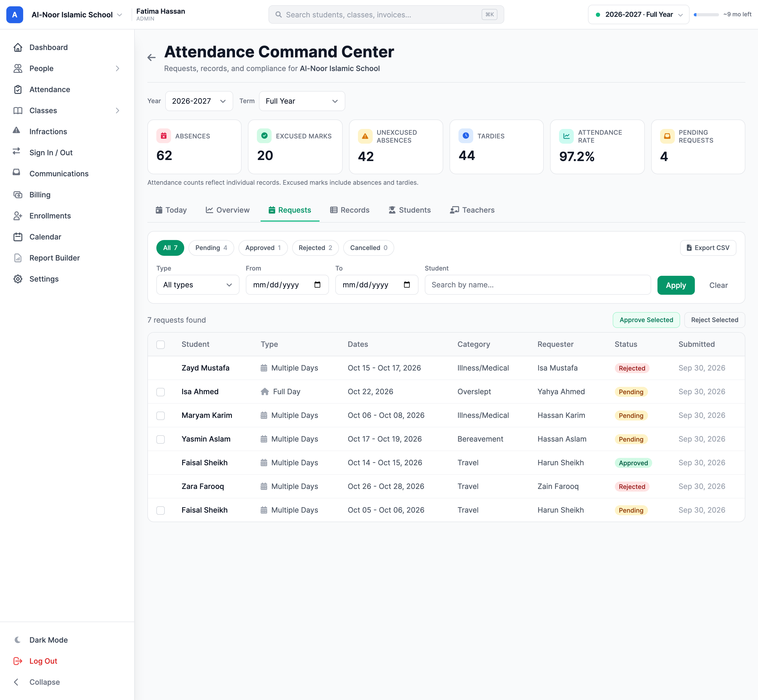The width and height of the screenshot is (758, 700).
Task: Switch to the Teachers tab
Action: [x=472, y=210]
